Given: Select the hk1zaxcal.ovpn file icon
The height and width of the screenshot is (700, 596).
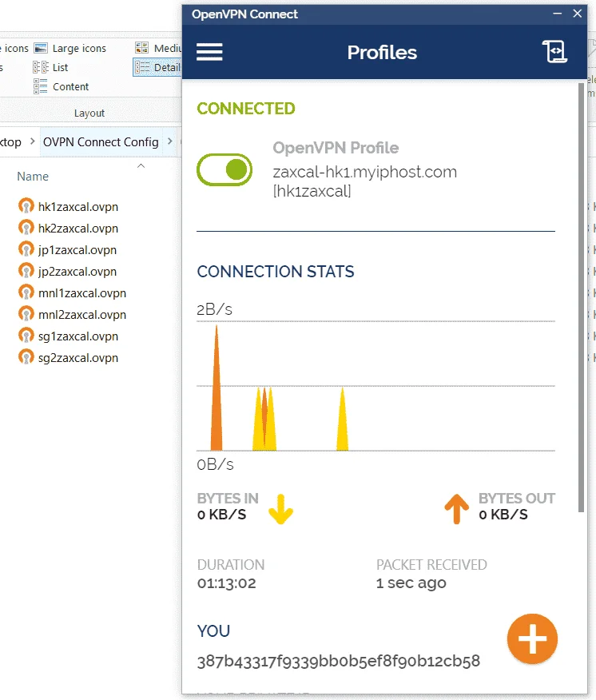Looking at the screenshot, I should [x=26, y=206].
